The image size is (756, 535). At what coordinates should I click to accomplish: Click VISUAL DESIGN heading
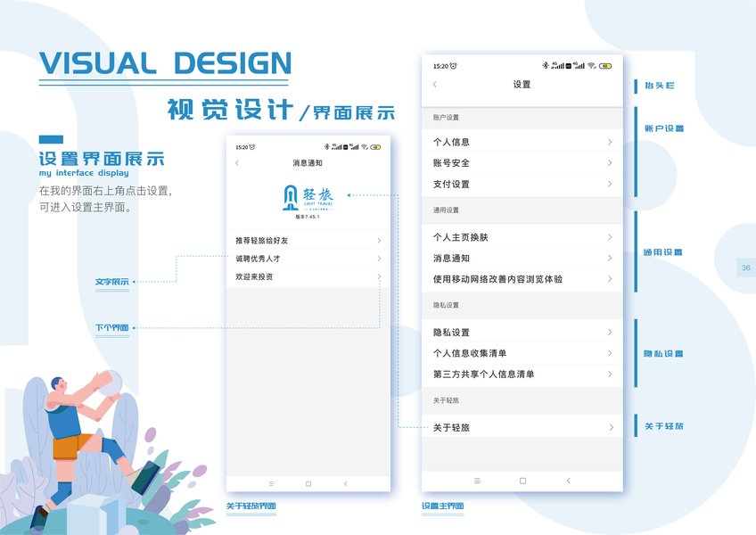[x=165, y=63]
